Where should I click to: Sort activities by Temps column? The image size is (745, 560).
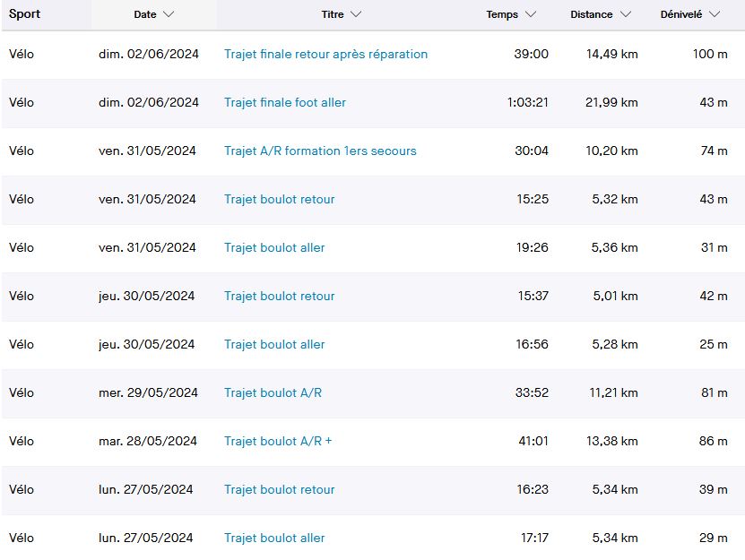pyautogui.click(x=511, y=14)
